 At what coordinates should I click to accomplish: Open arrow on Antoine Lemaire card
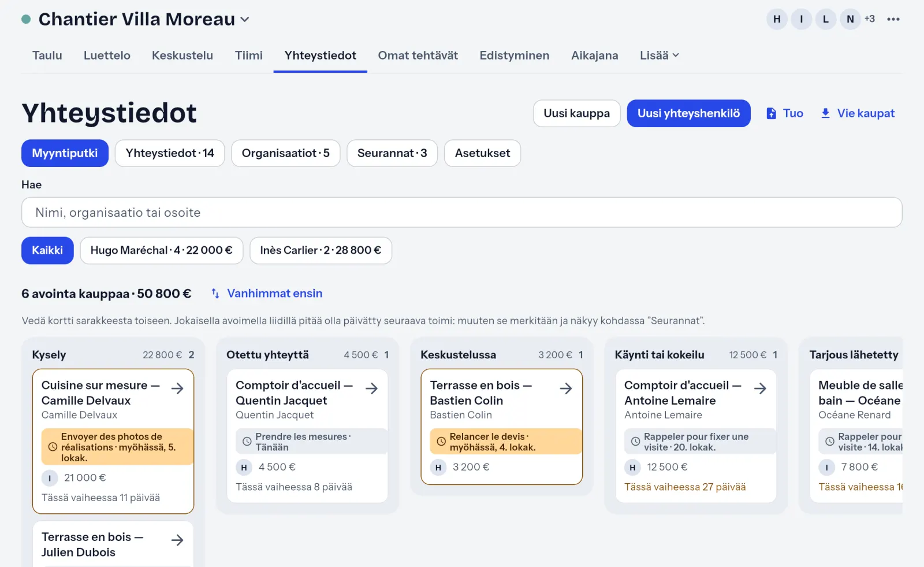pos(760,388)
